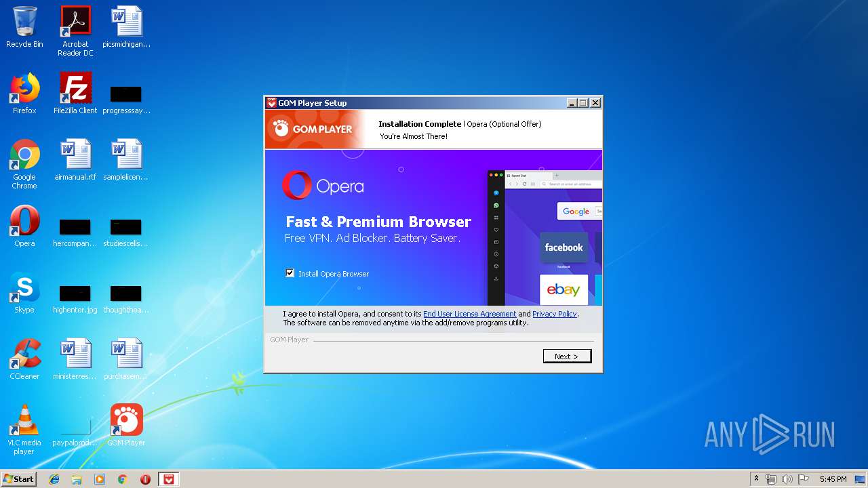Click the Show desktop button

point(861,479)
